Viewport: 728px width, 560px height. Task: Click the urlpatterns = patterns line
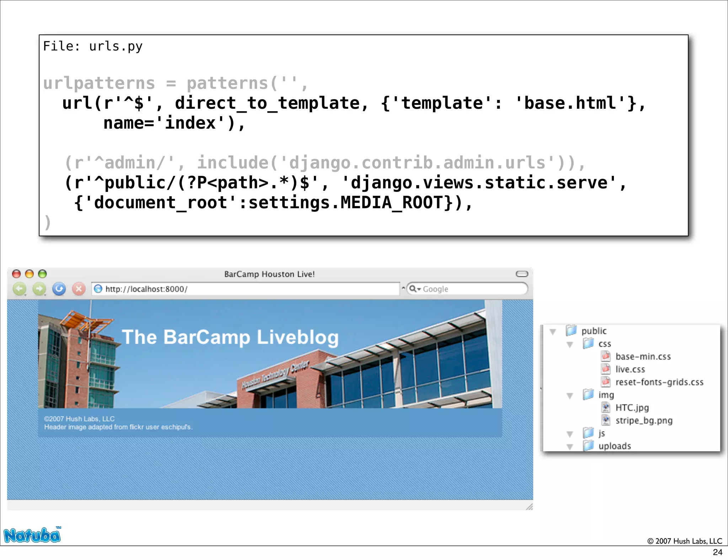pos(176,83)
